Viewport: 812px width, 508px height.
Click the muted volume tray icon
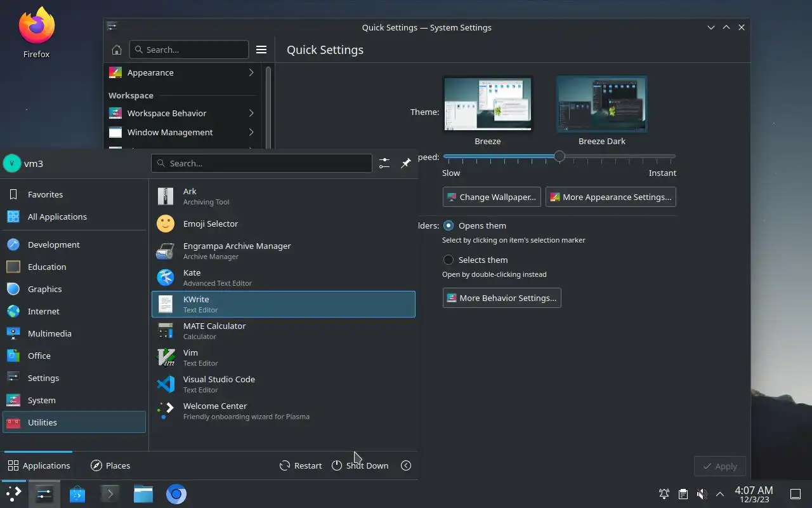click(x=702, y=494)
